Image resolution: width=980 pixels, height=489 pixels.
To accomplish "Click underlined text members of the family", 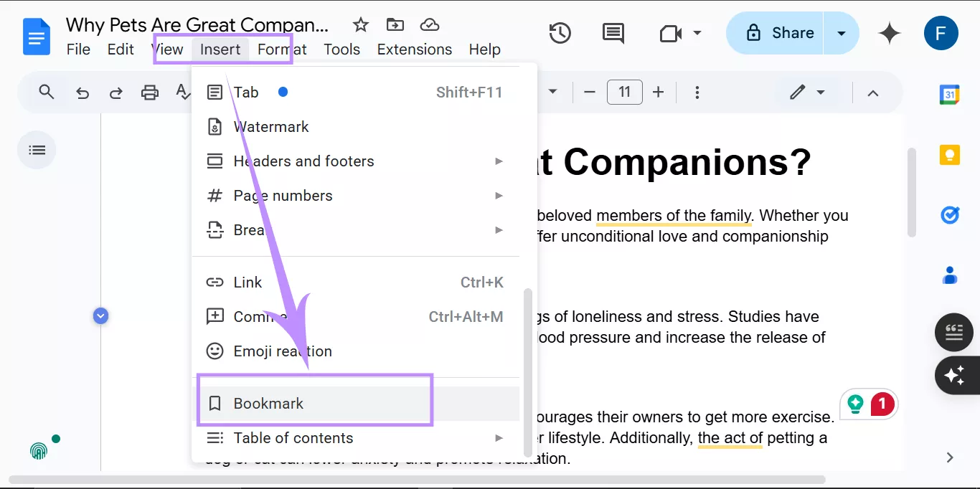I will (674, 216).
